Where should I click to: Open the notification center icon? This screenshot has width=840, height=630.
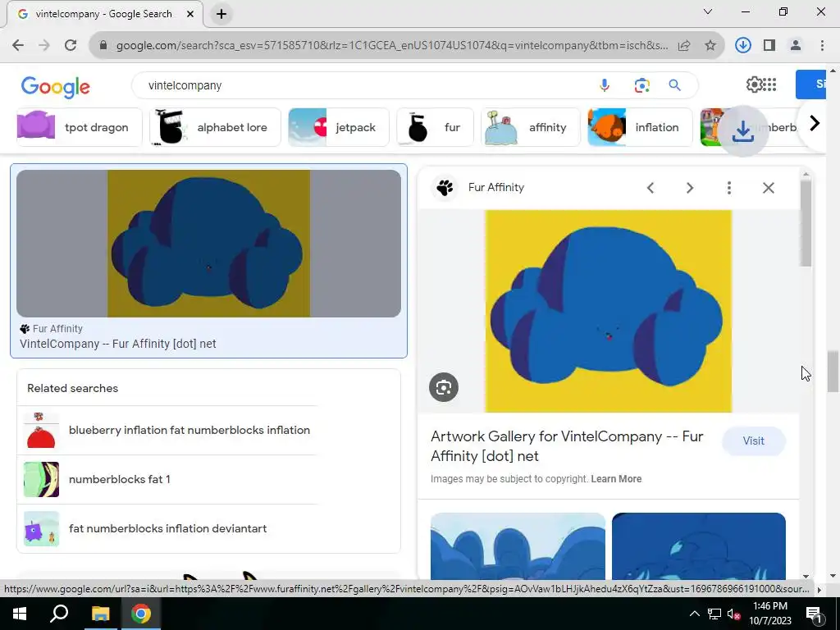pyautogui.click(x=814, y=614)
